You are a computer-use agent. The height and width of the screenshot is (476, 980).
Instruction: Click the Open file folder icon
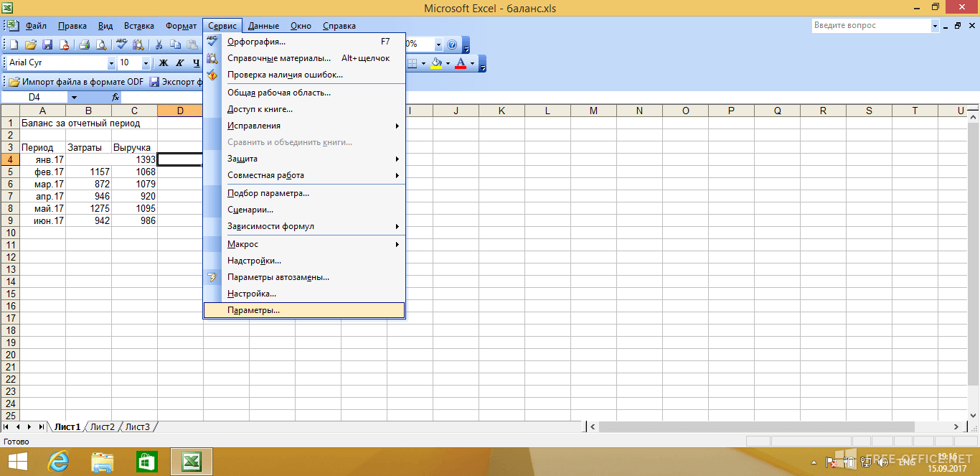[31, 44]
